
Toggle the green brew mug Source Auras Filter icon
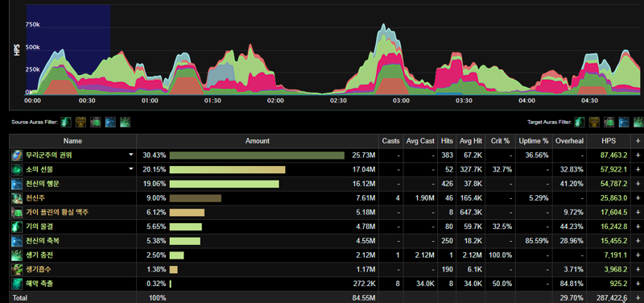[96, 122]
